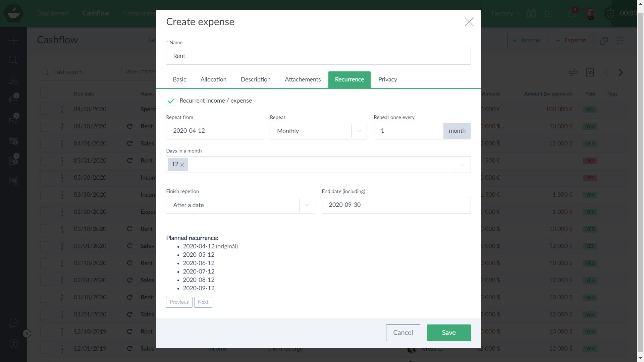Viewport: 644px width, 362px height.
Task: Click the search icon in left sidebar
Action: pos(13,60)
